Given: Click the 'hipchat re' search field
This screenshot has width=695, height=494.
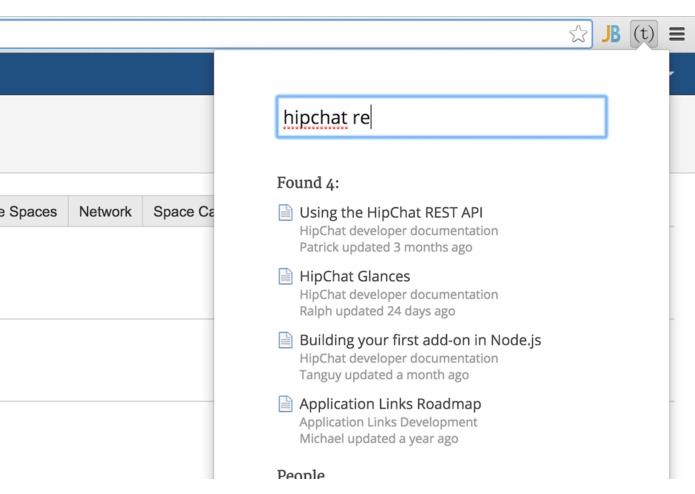Looking at the screenshot, I should [x=441, y=117].
